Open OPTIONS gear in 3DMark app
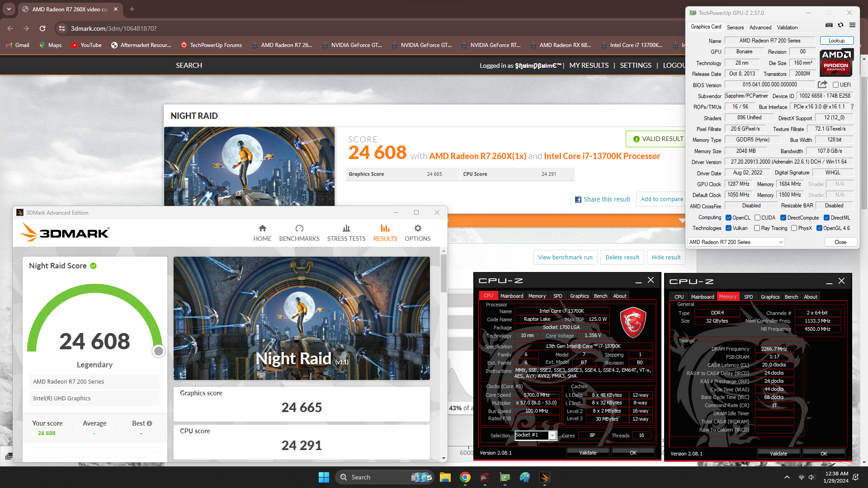 tap(418, 233)
